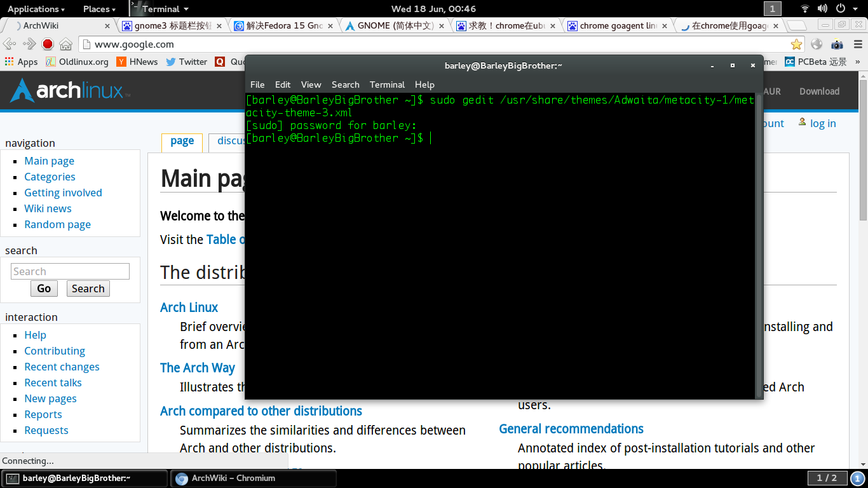Stop page loading with the red button
Screen dimensions: 868x488
pos(48,44)
